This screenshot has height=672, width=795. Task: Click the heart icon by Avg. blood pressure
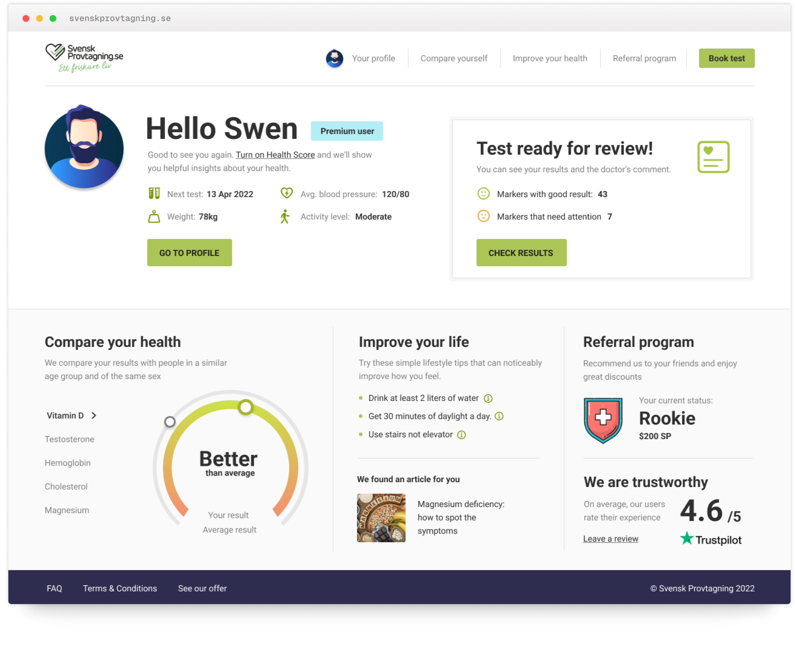(287, 193)
